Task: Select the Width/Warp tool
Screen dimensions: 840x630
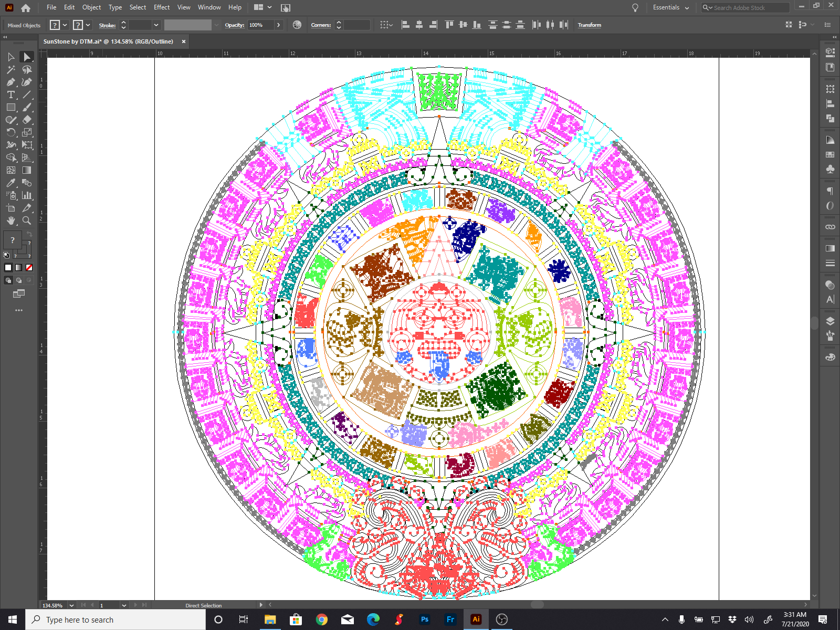Action: click(11, 145)
